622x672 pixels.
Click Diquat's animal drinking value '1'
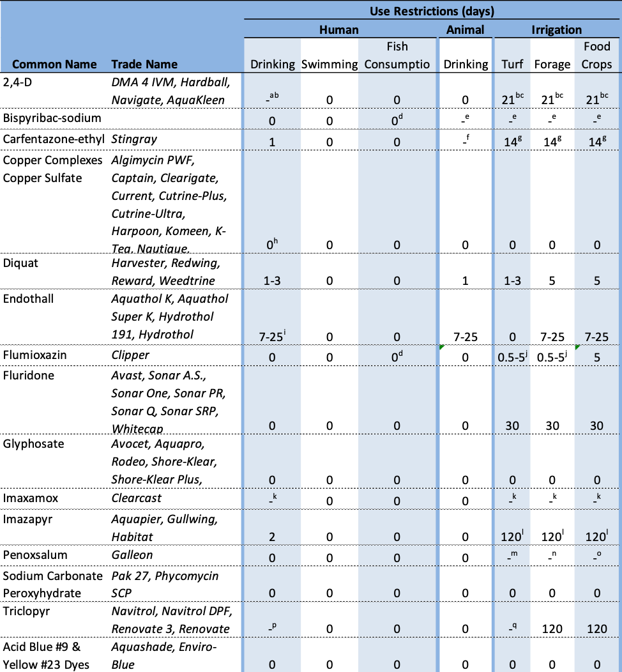point(465,280)
